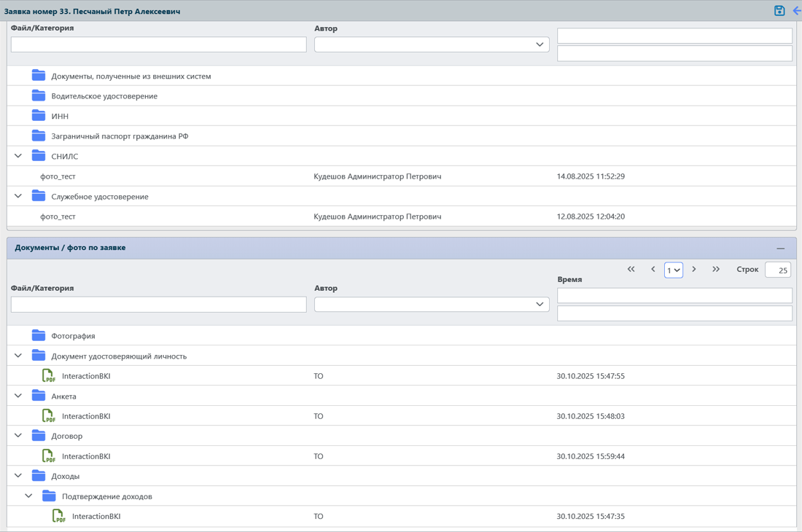Click the back arrow icon
Screen dimensions: 802x532
click(x=796, y=11)
